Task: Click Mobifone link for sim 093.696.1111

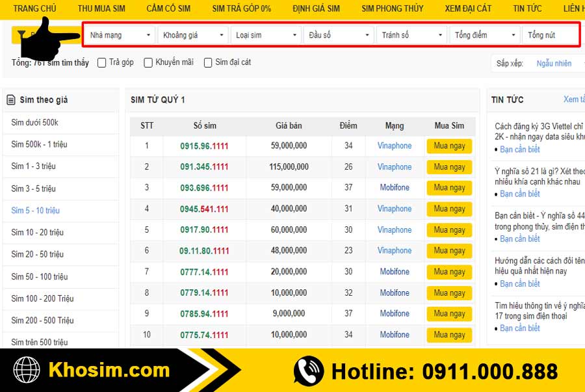Action: [395, 188]
